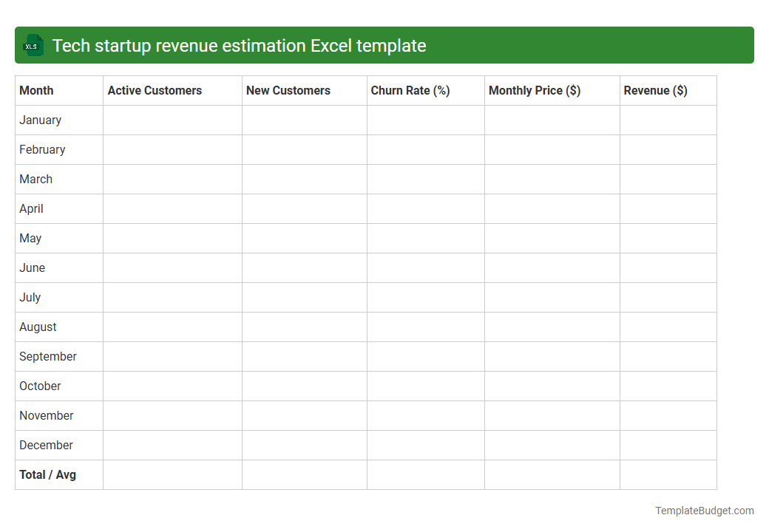Image resolution: width=769 pixels, height=532 pixels.
Task: Click the September month cell
Action: point(47,356)
